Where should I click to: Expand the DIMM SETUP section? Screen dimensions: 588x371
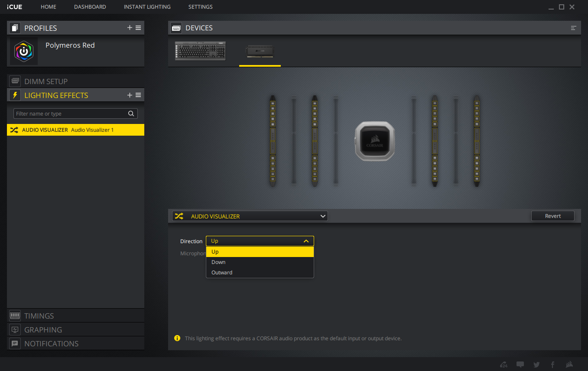click(x=76, y=81)
